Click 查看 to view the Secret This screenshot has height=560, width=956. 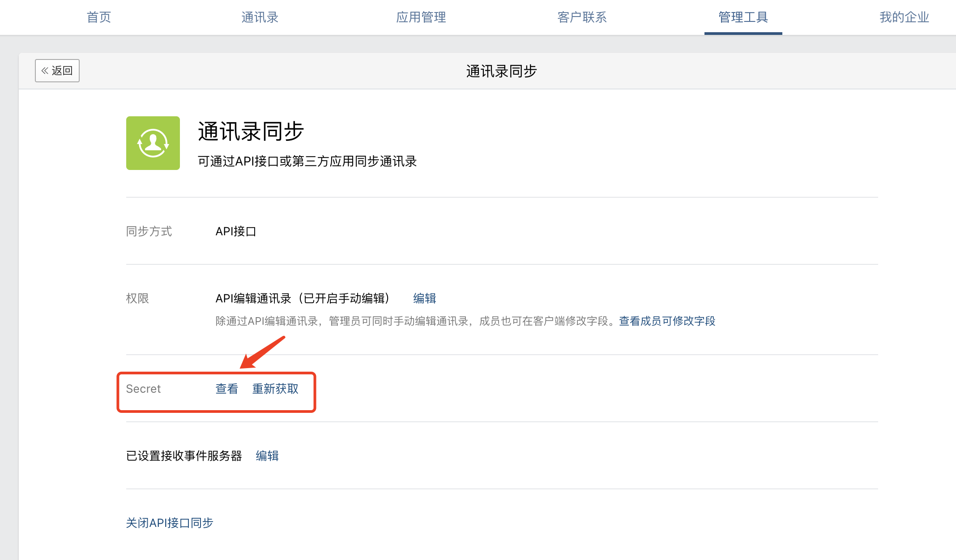click(227, 389)
